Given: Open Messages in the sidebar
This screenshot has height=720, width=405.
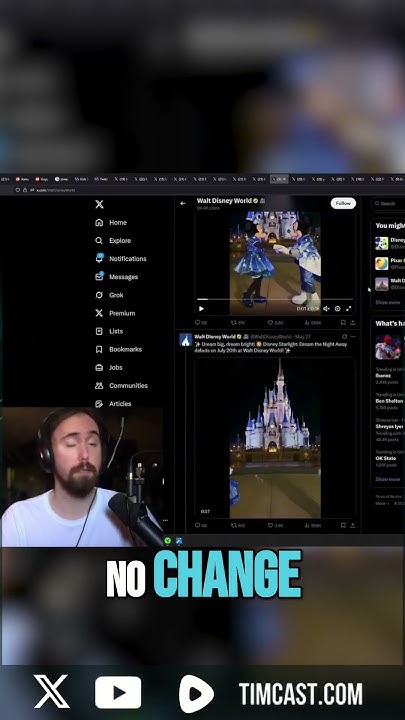Looking at the screenshot, I should (116, 276).
